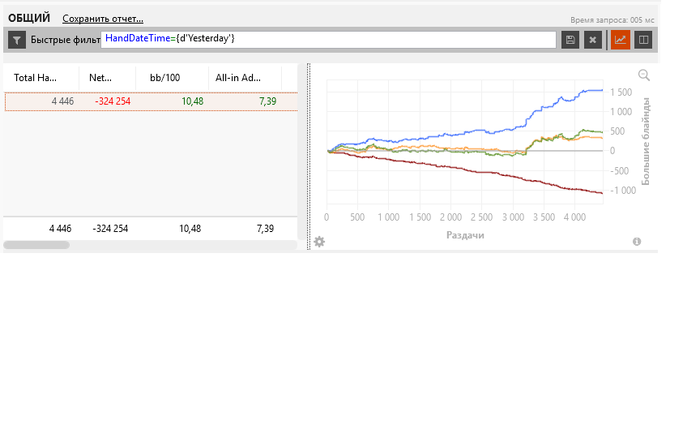This screenshot has height=438, width=700.
Task: Click the chart info icon
Action: point(637,242)
